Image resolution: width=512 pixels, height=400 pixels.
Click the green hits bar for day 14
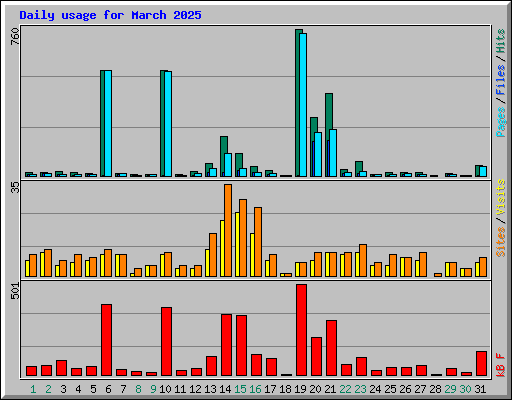pyautogui.click(x=224, y=145)
